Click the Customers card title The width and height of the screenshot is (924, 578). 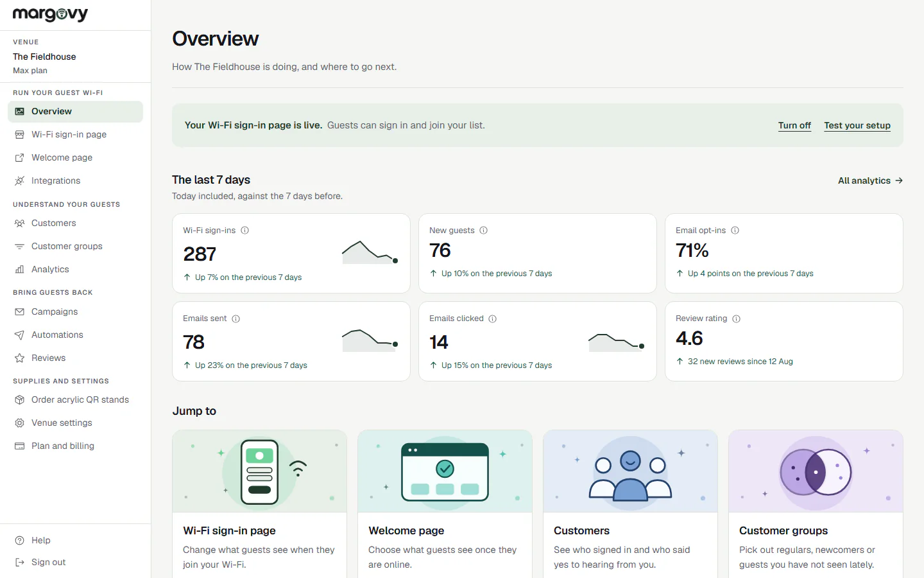pos(581,530)
